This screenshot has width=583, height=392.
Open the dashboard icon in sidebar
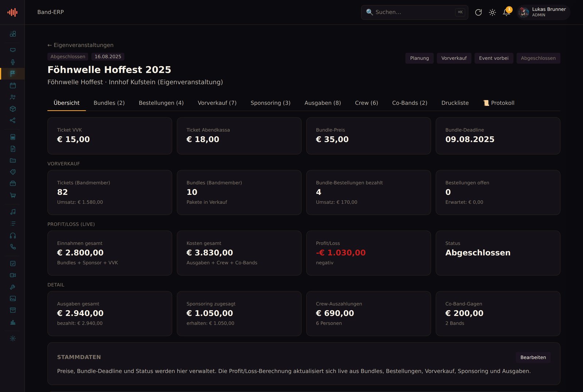[x=13, y=34]
